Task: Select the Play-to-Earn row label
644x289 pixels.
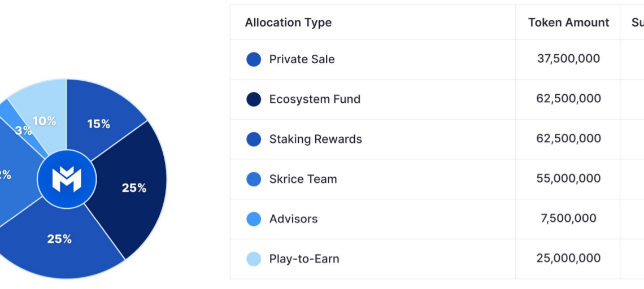Action: 304,259
